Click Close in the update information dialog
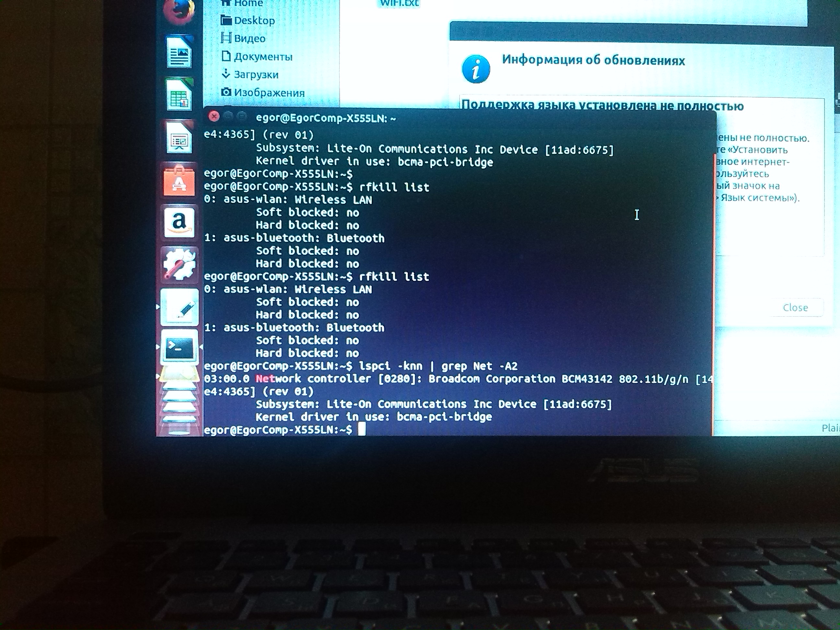This screenshot has height=630, width=840. coord(796,308)
